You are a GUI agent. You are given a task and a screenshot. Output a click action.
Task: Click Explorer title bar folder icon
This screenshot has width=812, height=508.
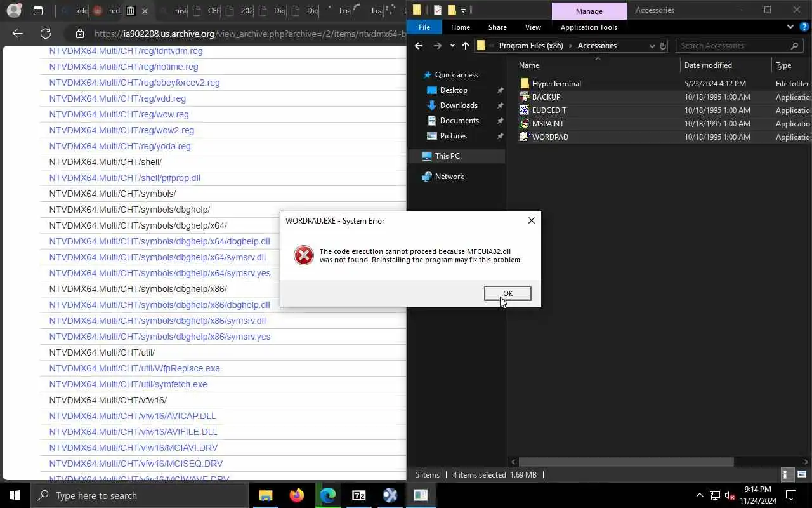click(417, 10)
